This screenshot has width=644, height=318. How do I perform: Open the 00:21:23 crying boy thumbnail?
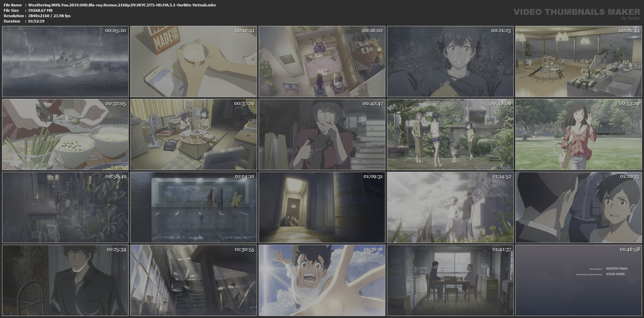450,62
